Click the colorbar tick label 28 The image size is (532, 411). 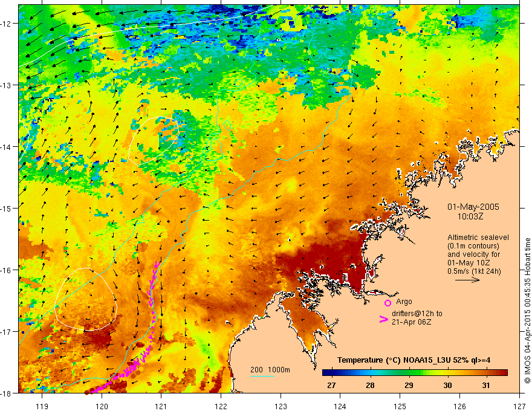click(370, 385)
